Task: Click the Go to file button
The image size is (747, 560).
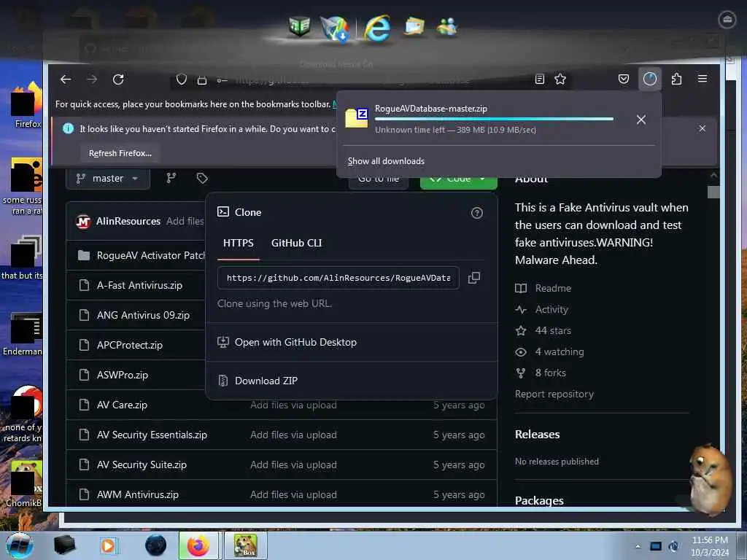Action: pos(379,181)
